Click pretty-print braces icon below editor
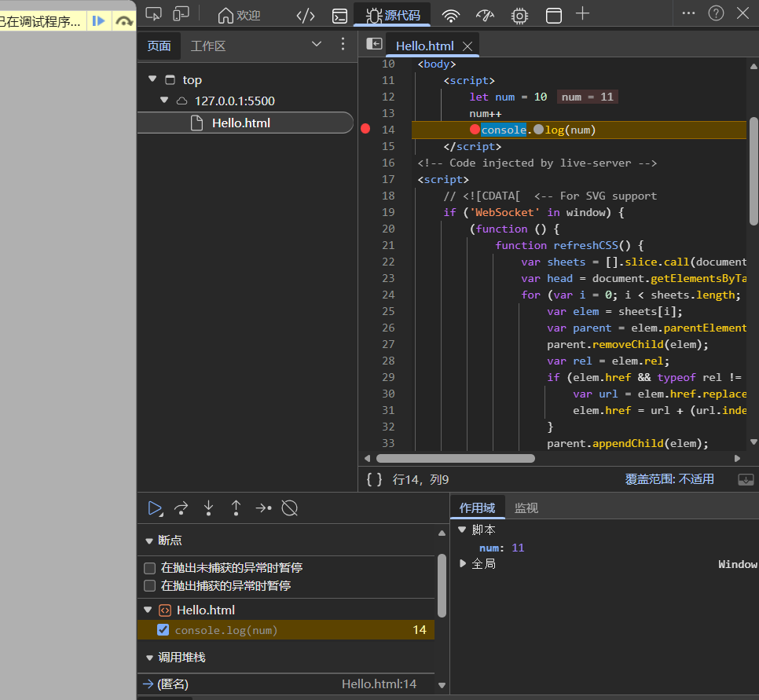 click(375, 479)
